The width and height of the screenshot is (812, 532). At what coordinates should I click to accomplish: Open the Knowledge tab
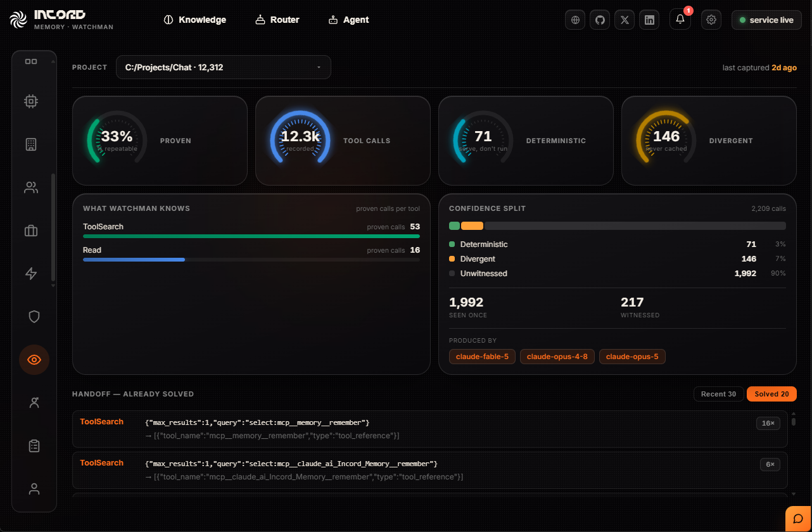click(x=194, y=20)
